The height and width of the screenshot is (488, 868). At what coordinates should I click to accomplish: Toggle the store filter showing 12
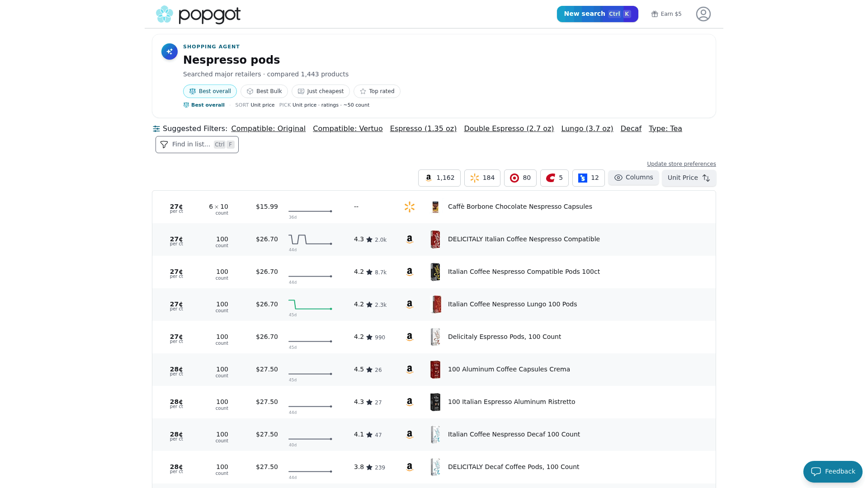point(589,178)
